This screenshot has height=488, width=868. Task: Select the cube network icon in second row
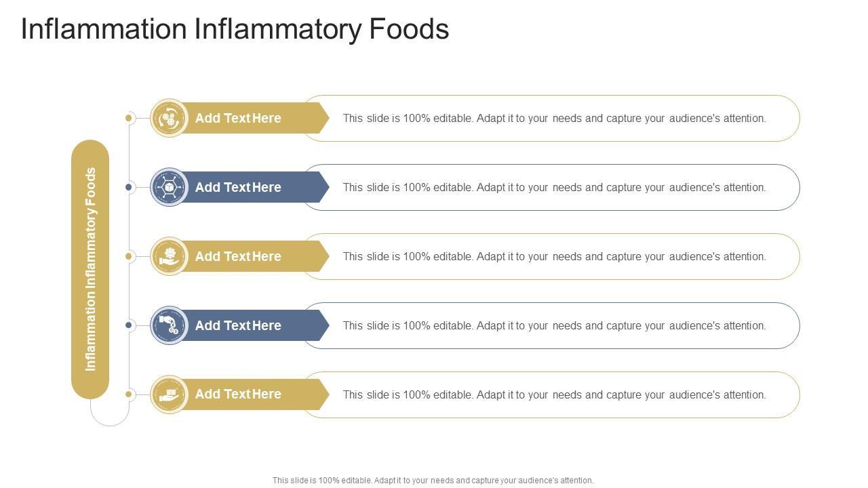click(169, 188)
